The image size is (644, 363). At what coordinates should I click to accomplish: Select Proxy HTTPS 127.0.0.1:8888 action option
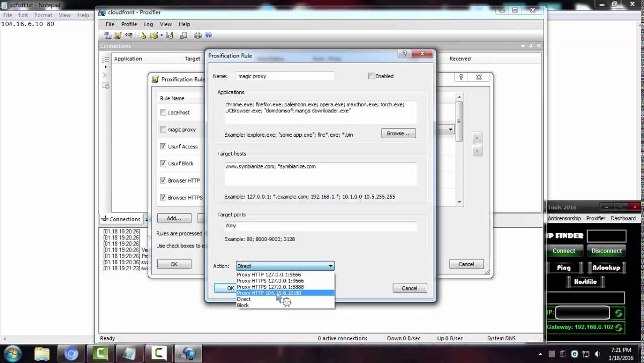[285, 287]
